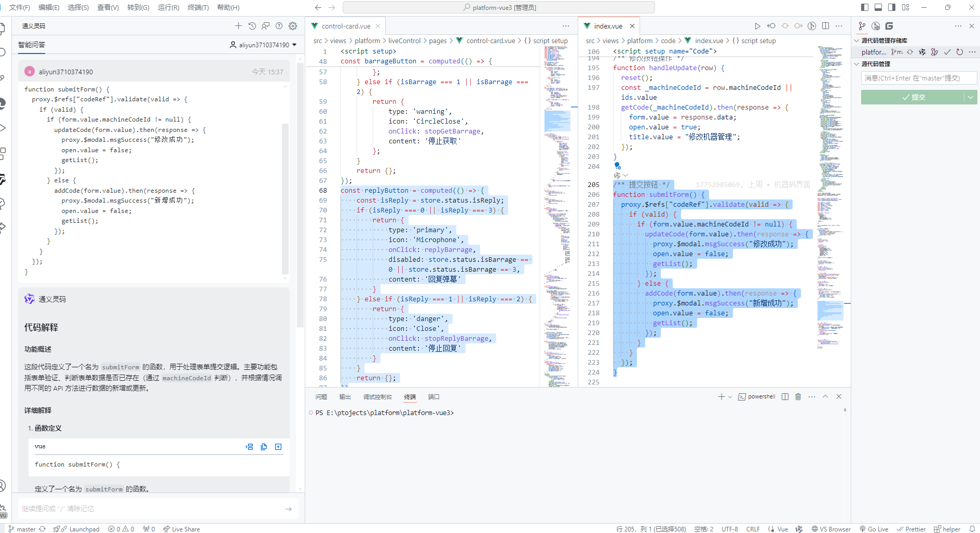Switch to the 问题 panel tab

click(321, 397)
